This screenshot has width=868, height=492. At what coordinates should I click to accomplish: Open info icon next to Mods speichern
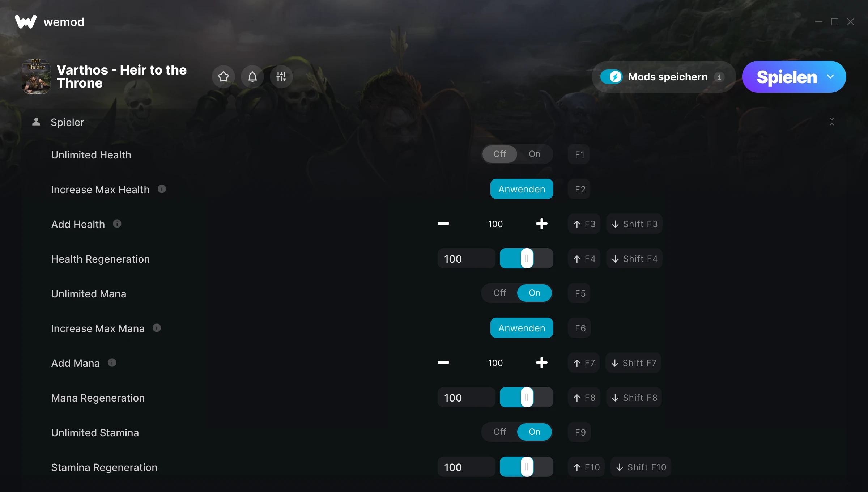click(719, 77)
